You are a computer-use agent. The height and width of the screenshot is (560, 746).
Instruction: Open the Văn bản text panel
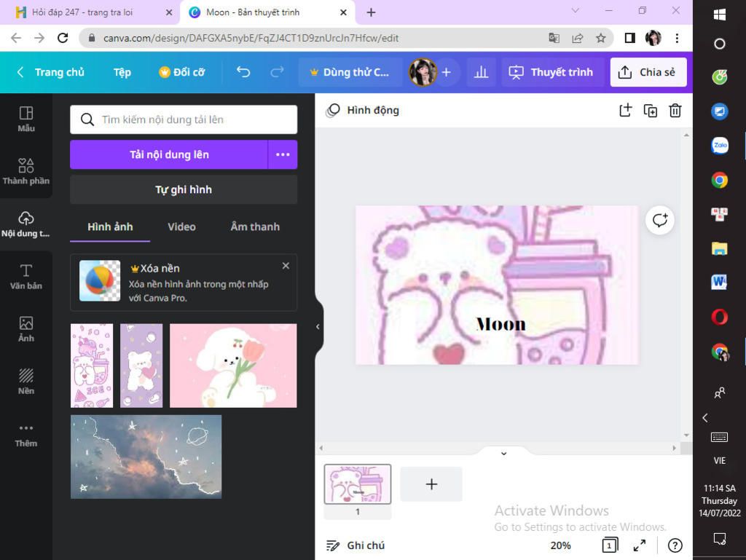[x=26, y=277]
